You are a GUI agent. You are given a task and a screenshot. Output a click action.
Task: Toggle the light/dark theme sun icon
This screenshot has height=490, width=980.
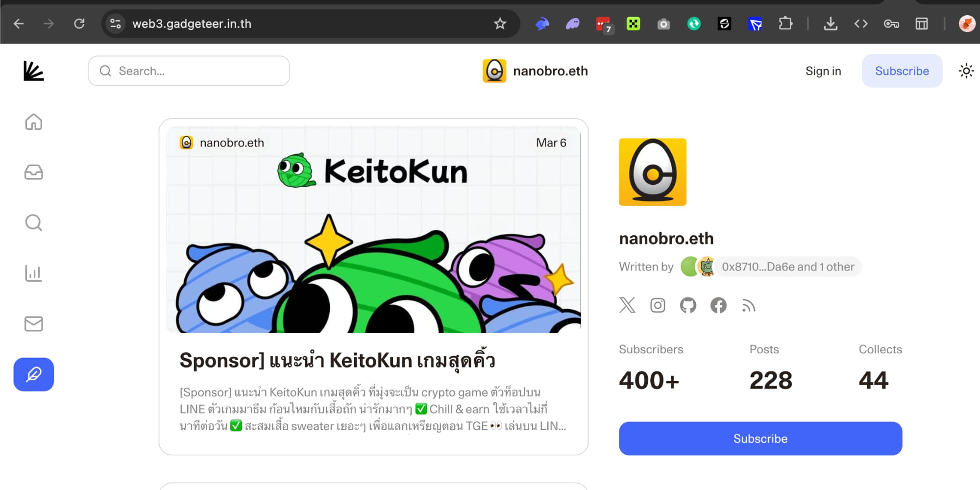(x=966, y=71)
